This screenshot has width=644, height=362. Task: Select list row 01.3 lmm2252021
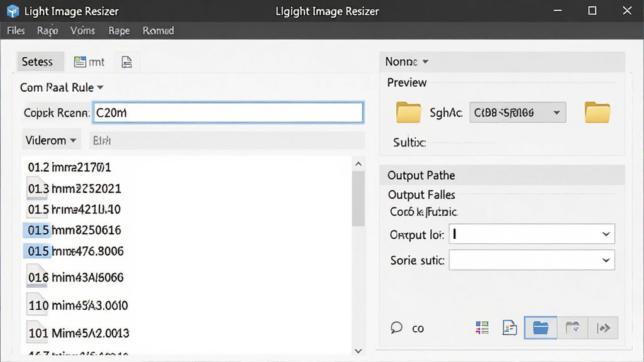pyautogui.click(x=187, y=189)
